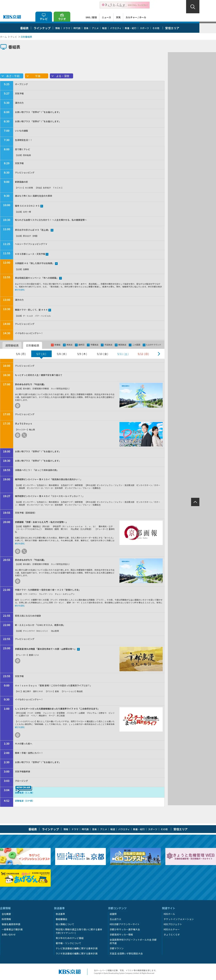Image resolution: width=216 pixels, height=980 pixels.
Task: Click スポーツ in top navigation bar
Action: click(145, 28)
